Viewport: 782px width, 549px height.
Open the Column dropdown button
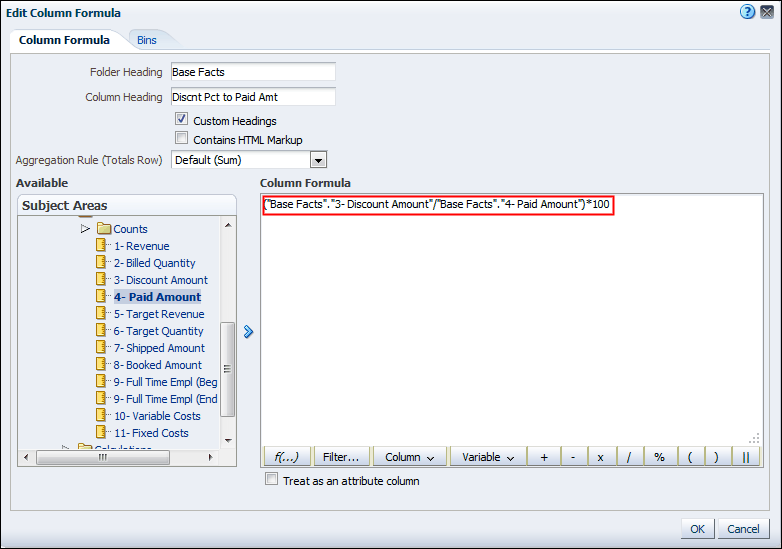[409, 457]
